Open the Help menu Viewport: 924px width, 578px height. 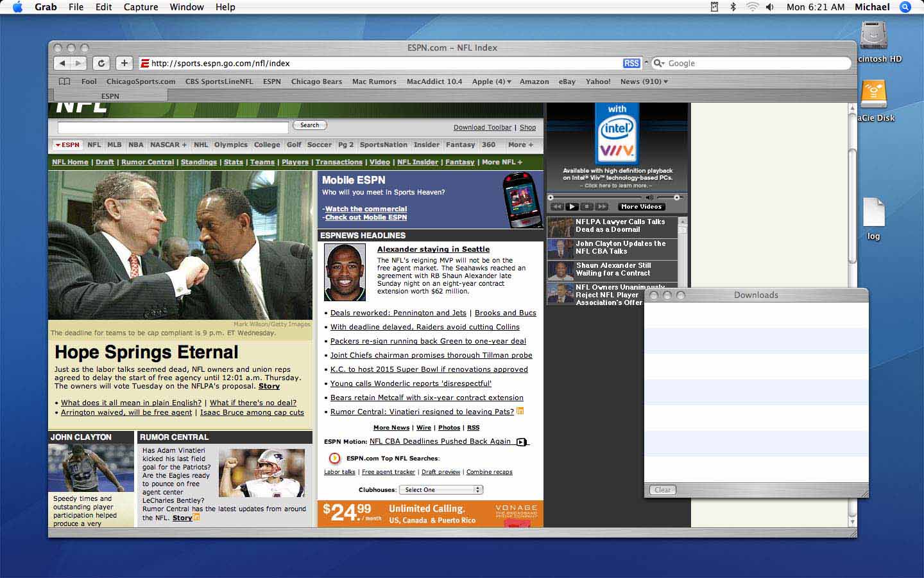[x=225, y=7]
